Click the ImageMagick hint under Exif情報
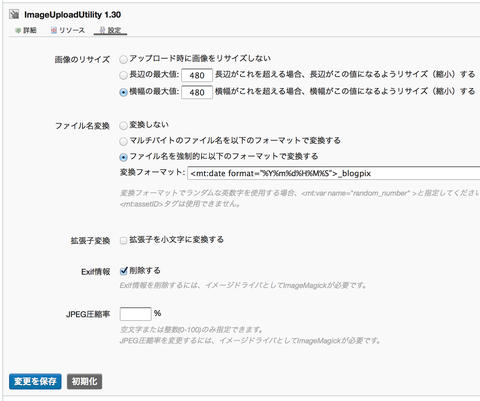This screenshot has width=480, height=401. coord(243,285)
